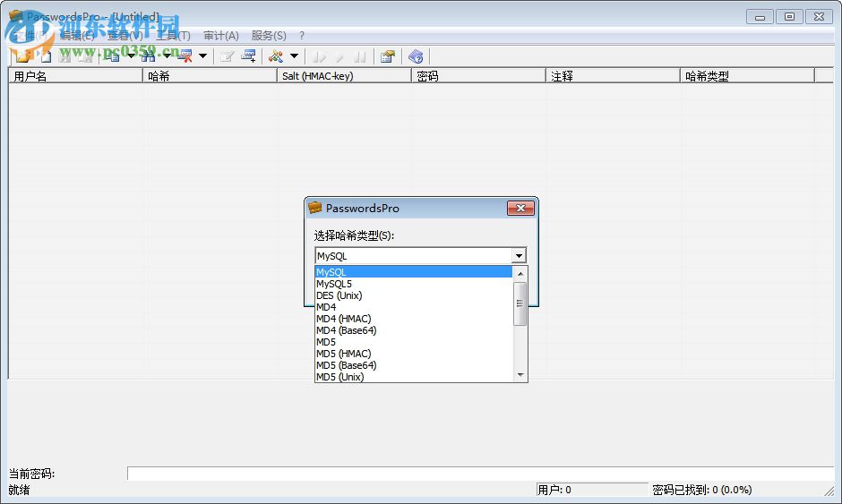Click the grayed start attack icon
Image resolution: width=842 pixels, height=504 pixels.
click(320, 56)
